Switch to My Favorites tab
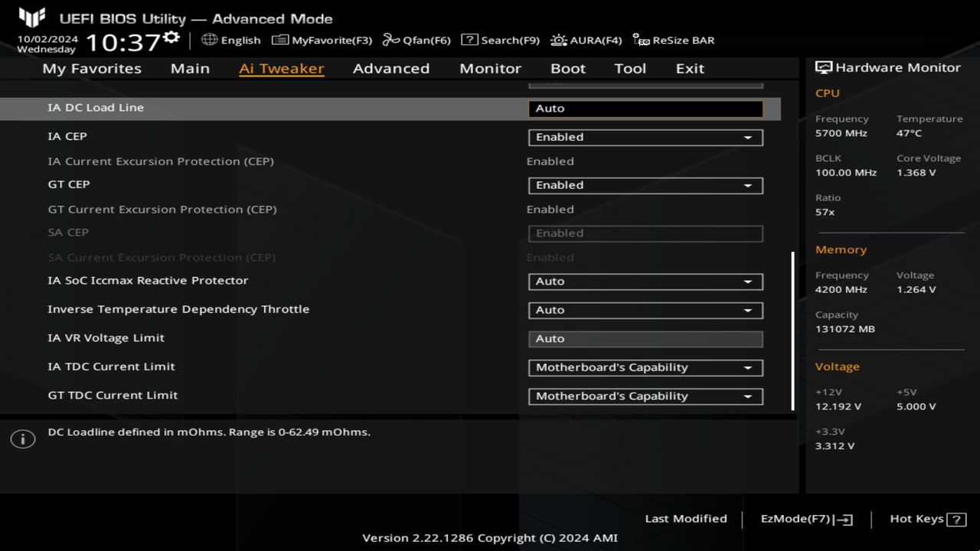 [x=92, y=69]
